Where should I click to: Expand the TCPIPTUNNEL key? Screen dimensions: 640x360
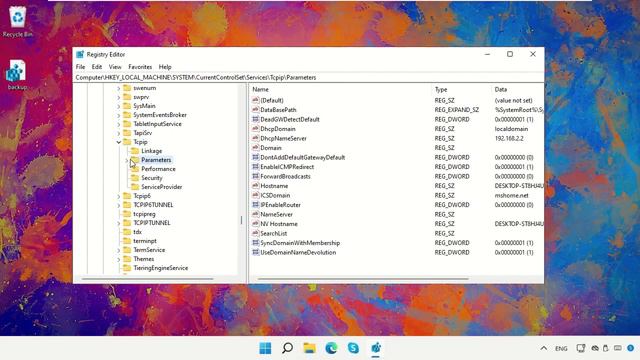(119, 223)
